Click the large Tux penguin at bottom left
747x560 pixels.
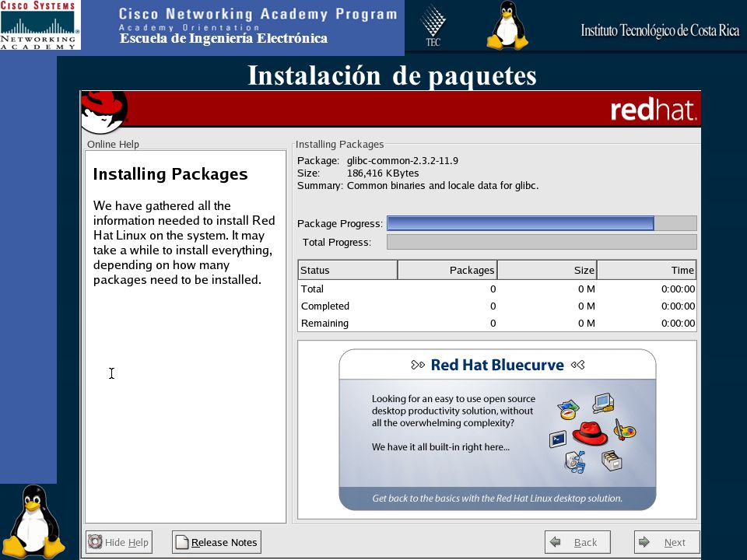click(x=33, y=521)
